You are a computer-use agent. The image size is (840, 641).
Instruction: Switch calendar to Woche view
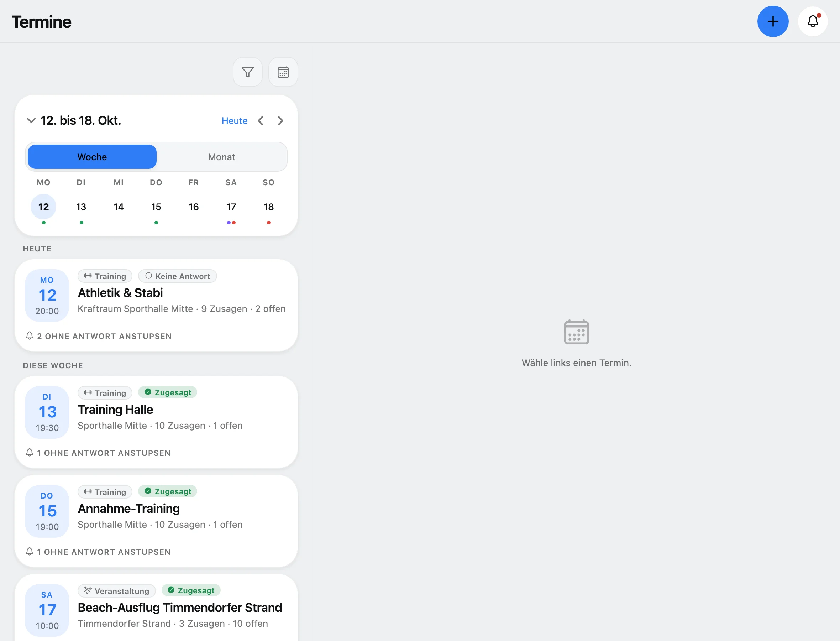[x=92, y=157]
